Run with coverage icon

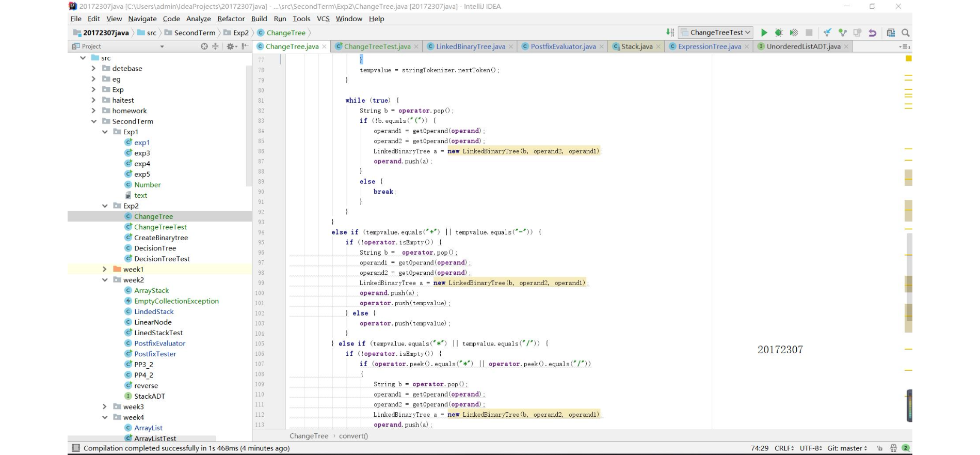click(794, 33)
